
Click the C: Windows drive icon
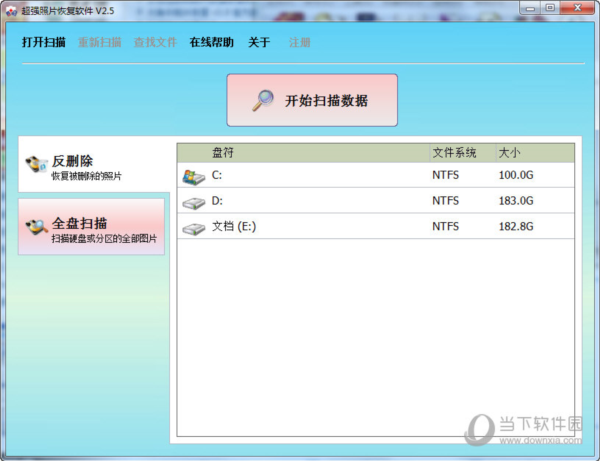(194, 177)
